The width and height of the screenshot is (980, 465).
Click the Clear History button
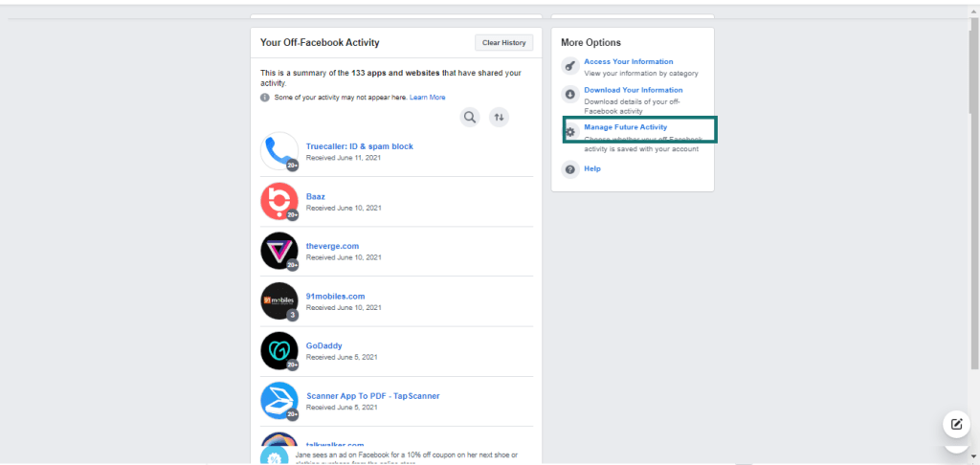point(503,42)
